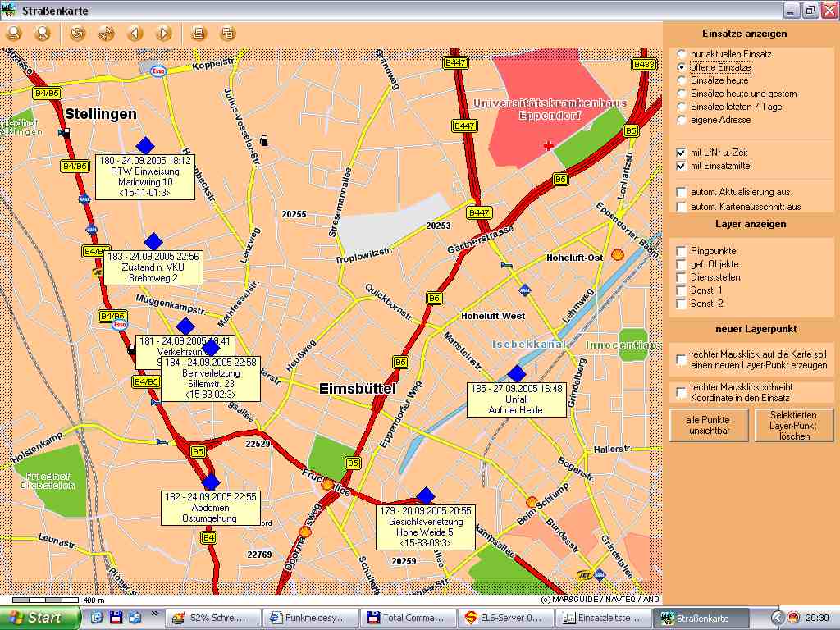Select the blue diamond marker above incident 185 Unfall
This screenshot has height=630, width=840.
tap(516, 373)
